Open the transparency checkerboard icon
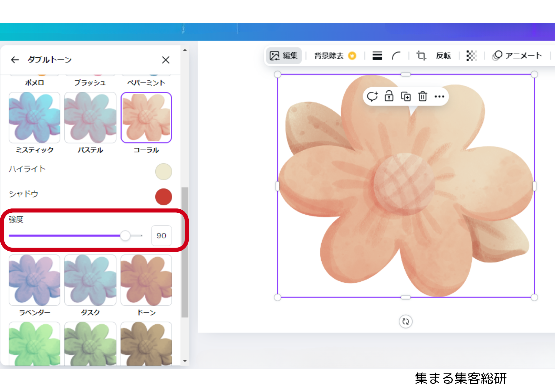 (x=471, y=56)
